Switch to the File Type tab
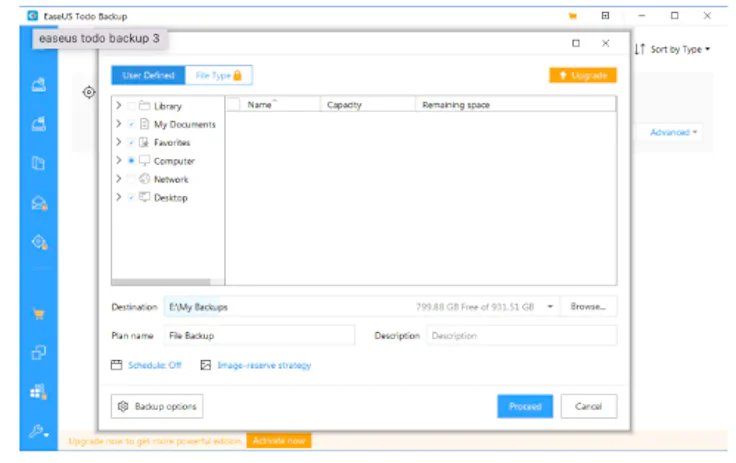This screenshot has width=736, height=463. [219, 75]
